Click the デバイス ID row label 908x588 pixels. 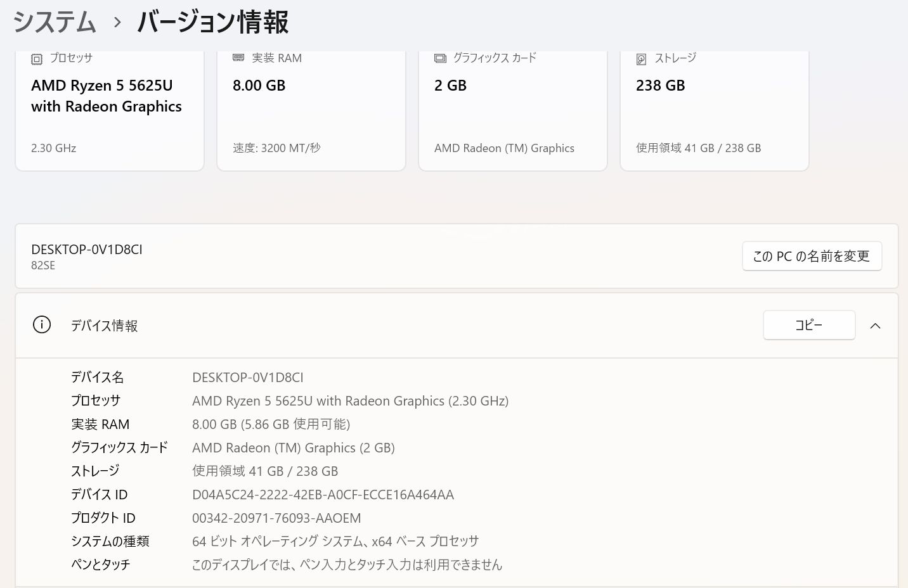click(99, 495)
